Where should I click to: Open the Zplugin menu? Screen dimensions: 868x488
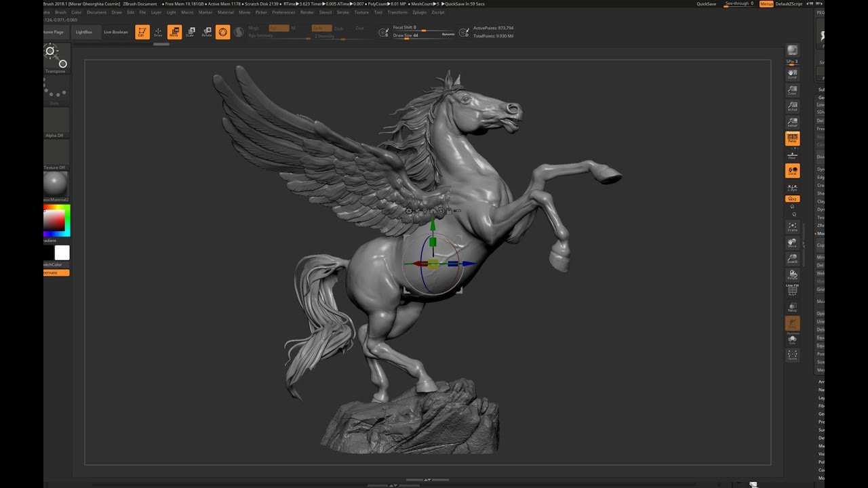click(419, 12)
